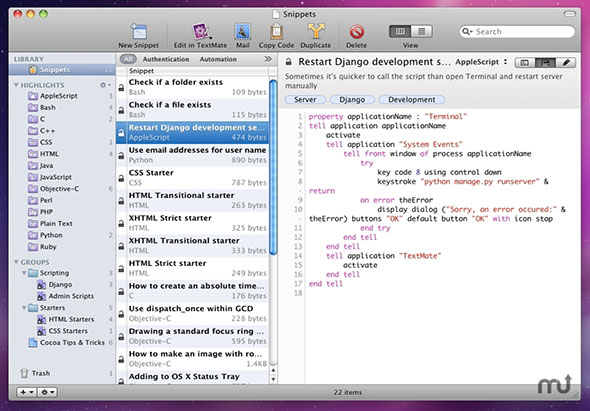Toggle lock on XHTML Strict starter
The image size is (590, 411).
(121, 224)
